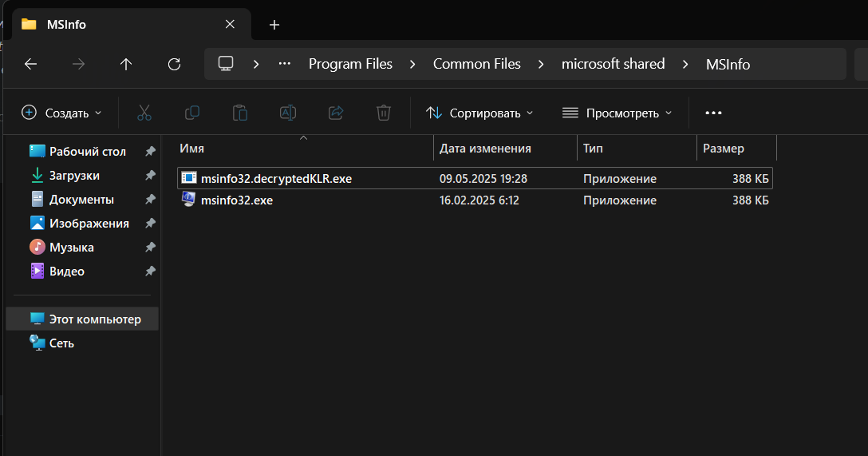
Task: Click the Rename icon in toolbar
Action: click(x=288, y=113)
